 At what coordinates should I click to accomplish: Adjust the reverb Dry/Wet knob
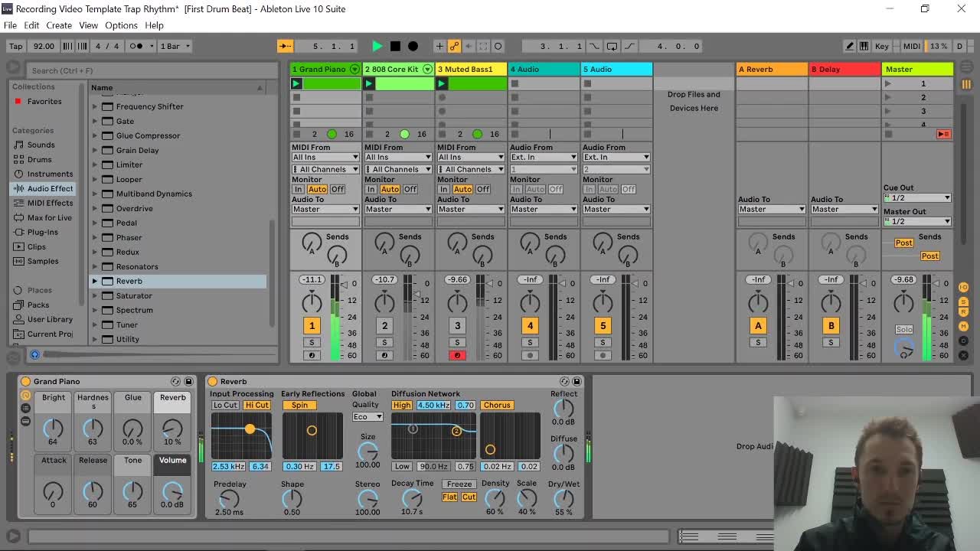(563, 498)
